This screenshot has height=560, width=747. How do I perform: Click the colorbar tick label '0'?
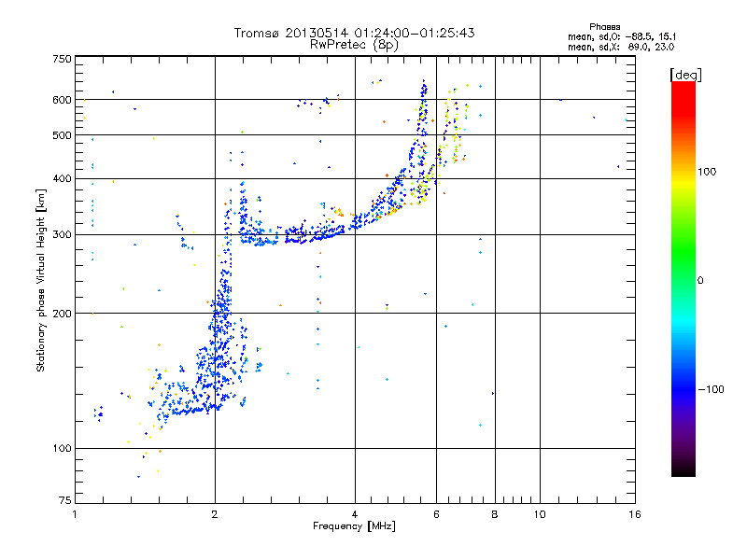(x=700, y=281)
